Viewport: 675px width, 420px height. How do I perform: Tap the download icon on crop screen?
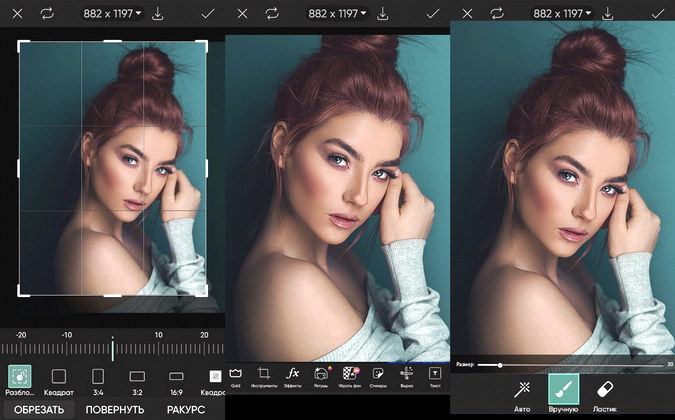(158, 14)
